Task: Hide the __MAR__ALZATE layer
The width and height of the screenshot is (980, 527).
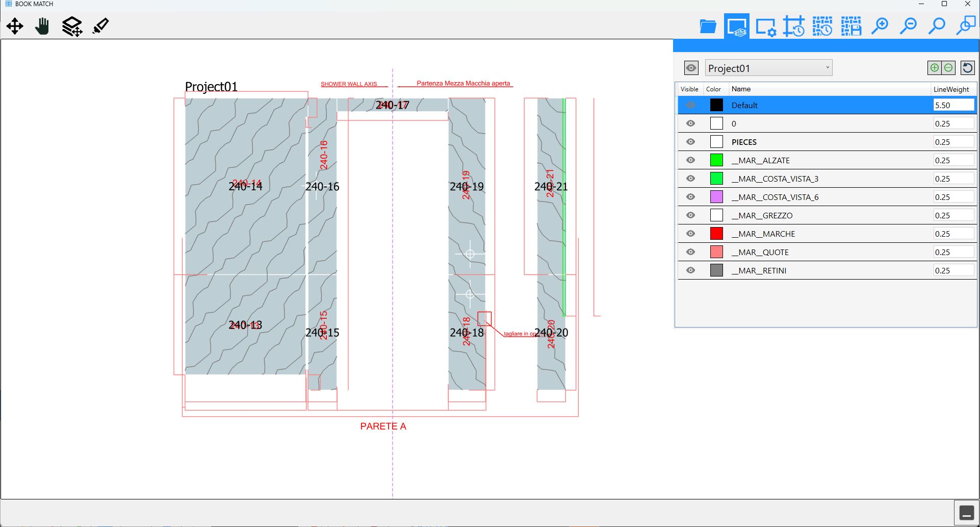Action: pyautogui.click(x=690, y=160)
